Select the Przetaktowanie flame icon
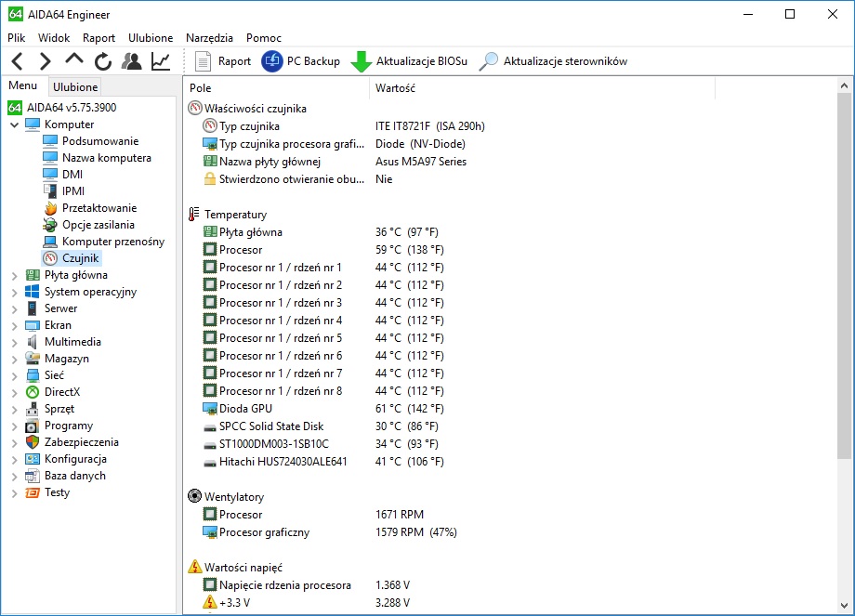The width and height of the screenshot is (855, 616). point(50,208)
